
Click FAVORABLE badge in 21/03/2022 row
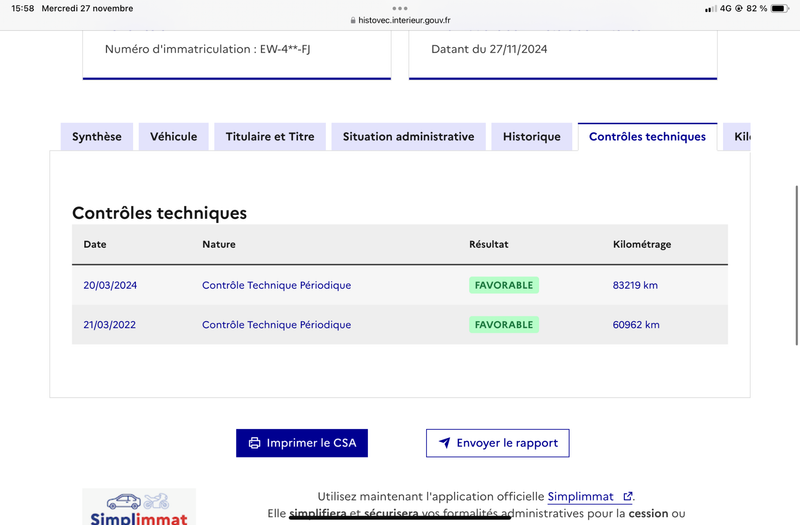(504, 324)
